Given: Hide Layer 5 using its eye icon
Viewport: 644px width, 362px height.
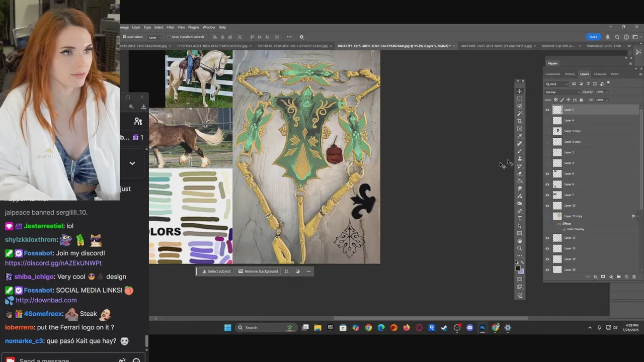Looking at the screenshot, I should pyautogui.click(x=547, y=110).
